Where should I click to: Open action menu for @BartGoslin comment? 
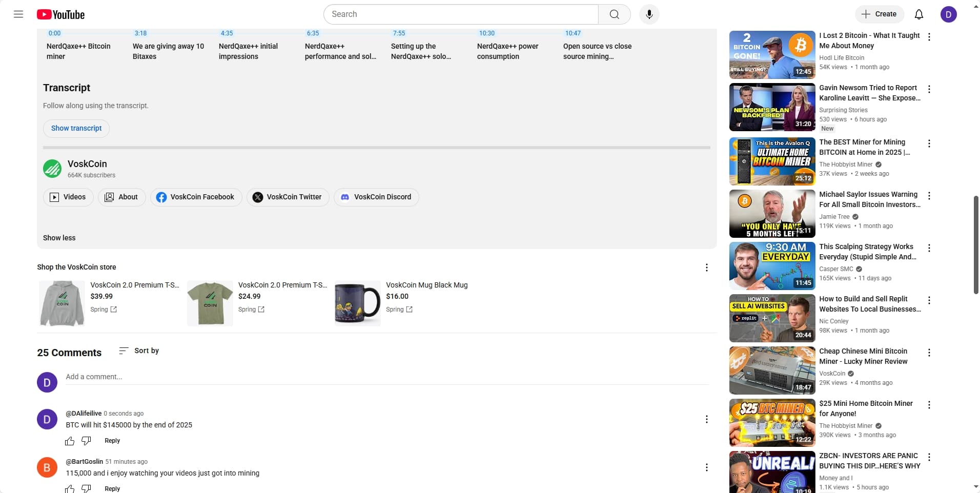[706, 467]
